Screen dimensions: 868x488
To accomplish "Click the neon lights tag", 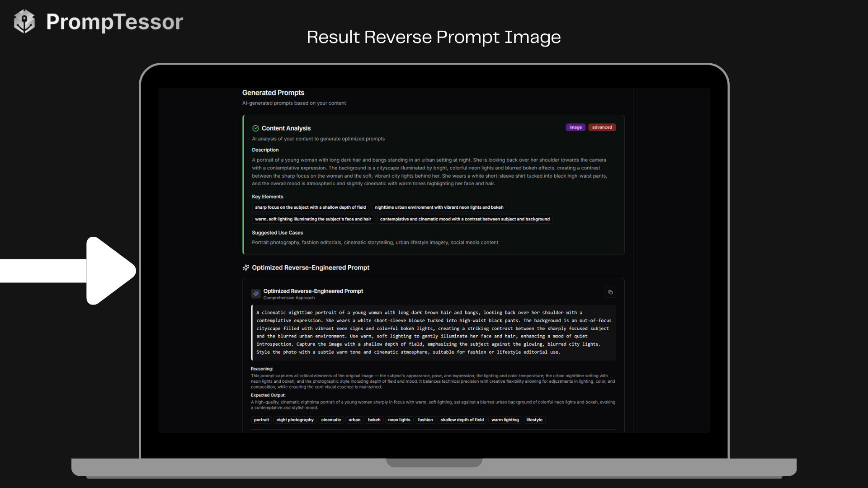I will [x=399, y=420].
